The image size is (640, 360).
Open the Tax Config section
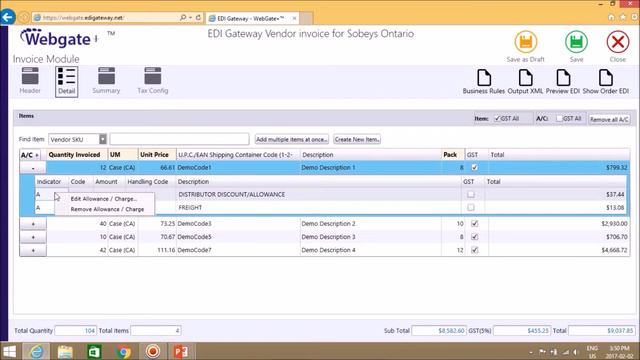[153, 80]
